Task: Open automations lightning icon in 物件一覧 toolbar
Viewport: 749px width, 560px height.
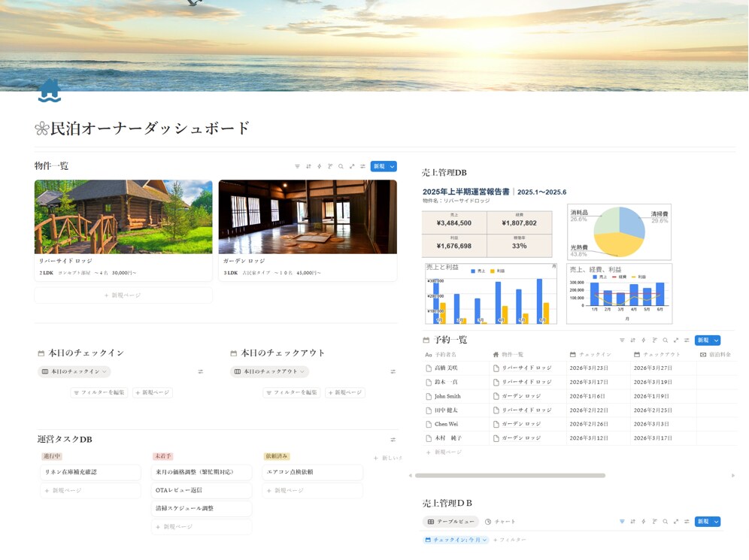Action: click(x=319, y=166)
